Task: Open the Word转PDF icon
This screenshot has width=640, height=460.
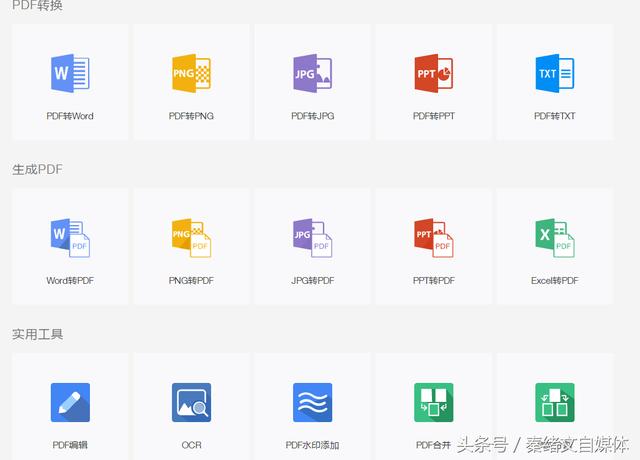Action: (x=70, y=238)
